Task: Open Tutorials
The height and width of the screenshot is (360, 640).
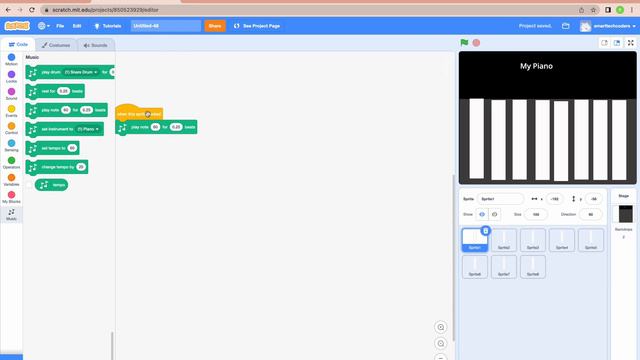Action: [x=108, y=26]
